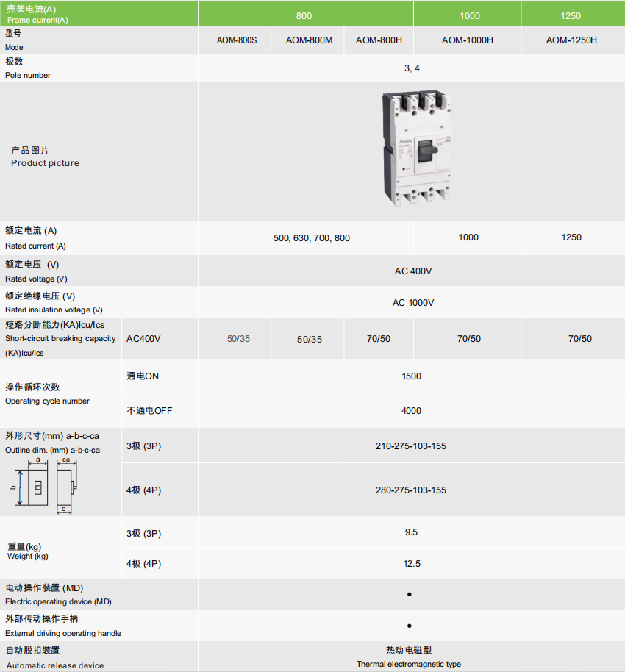The height and width of the screenshot is (672, 625).
Task: Select the AOM-800H model cell
Action: tap(379, 40)
